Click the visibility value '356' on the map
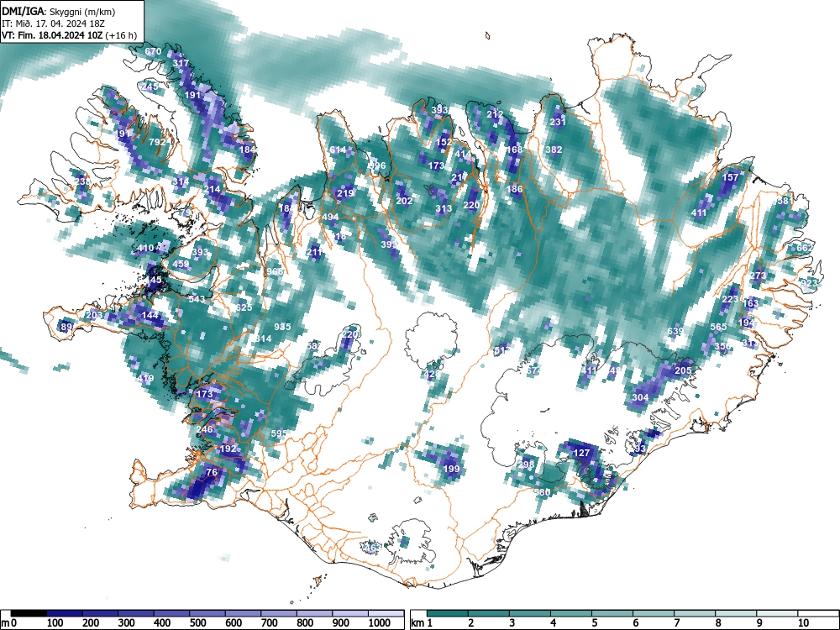Viewport: 840px width, 630px height. [722, 347]
